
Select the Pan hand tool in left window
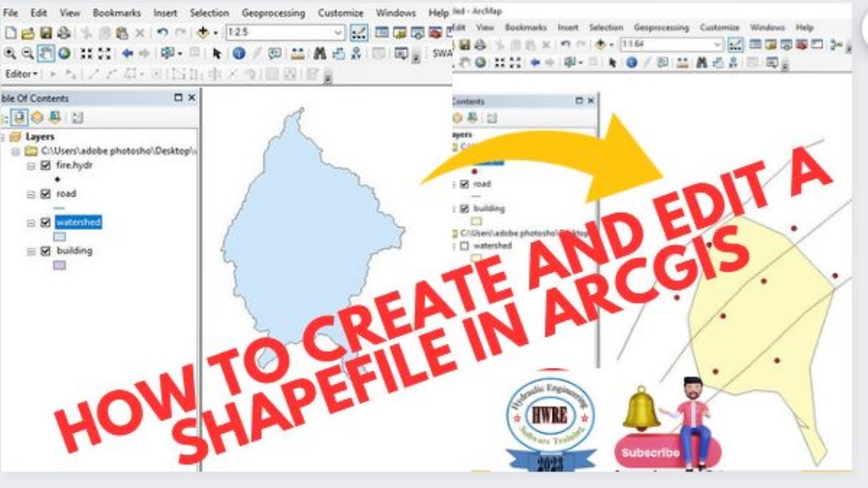[x=46, y=54]
